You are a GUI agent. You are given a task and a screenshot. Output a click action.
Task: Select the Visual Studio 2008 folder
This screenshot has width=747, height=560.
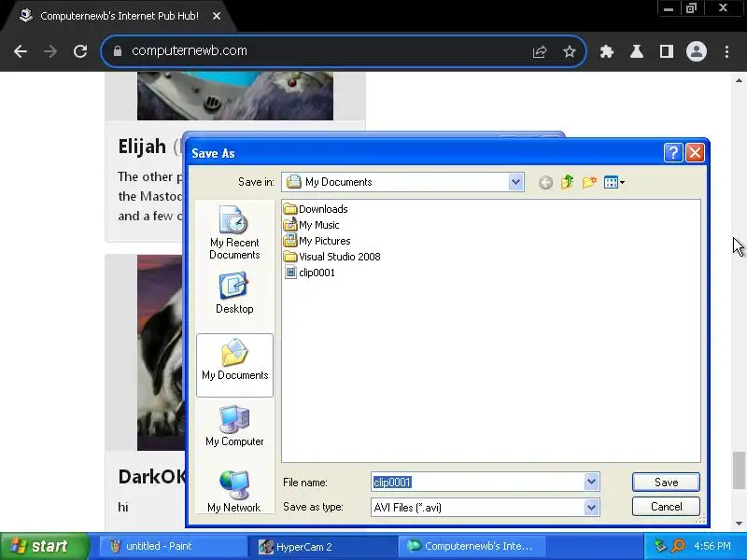[x=331, y=257]
